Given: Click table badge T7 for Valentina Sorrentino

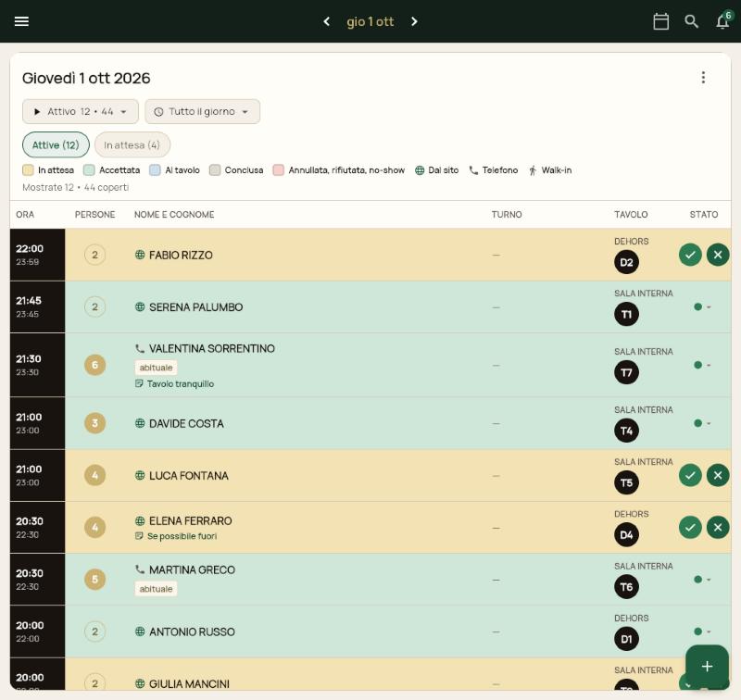Looking at the screenshot, I should [627, 372].
